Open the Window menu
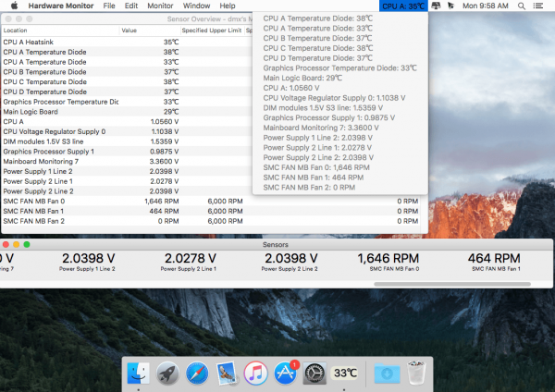The height and width of the screenshot is (392, 555). (x=196, y=6)
